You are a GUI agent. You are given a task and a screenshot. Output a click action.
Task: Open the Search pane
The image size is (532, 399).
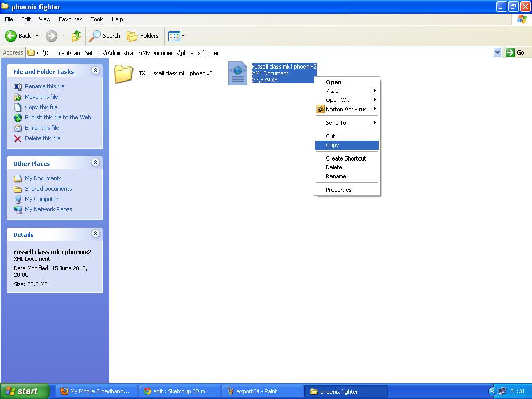[x=105, y=36]
